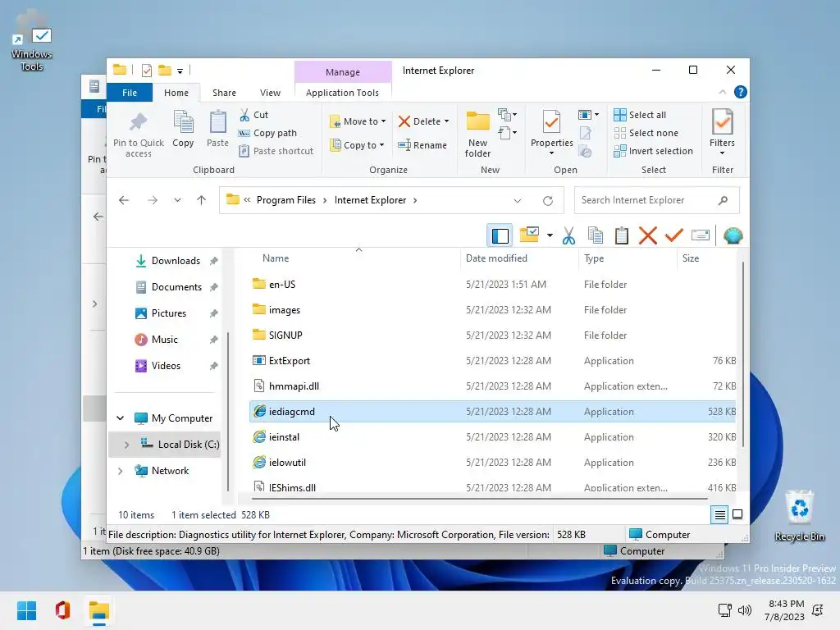Collapse the My Computer tree node
The height and width of the screenshot is (630, 840).
point(121,418)
